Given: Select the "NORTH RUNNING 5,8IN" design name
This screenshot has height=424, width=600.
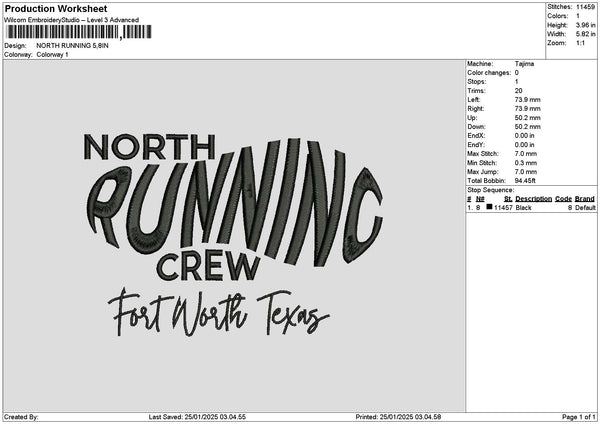Looking at the screenshot, I should [x=72, y=46].
